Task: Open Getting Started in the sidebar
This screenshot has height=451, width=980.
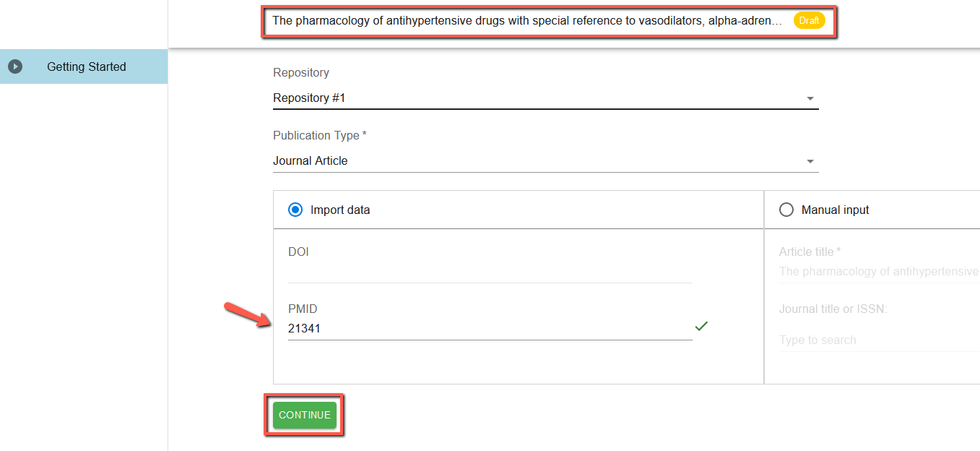Action: point(87,66)
